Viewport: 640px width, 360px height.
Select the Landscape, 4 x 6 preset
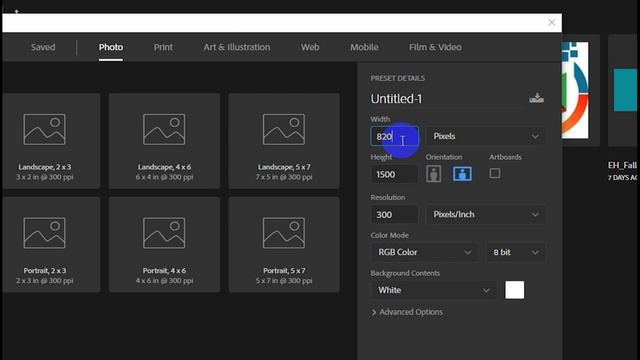[164, 141]
